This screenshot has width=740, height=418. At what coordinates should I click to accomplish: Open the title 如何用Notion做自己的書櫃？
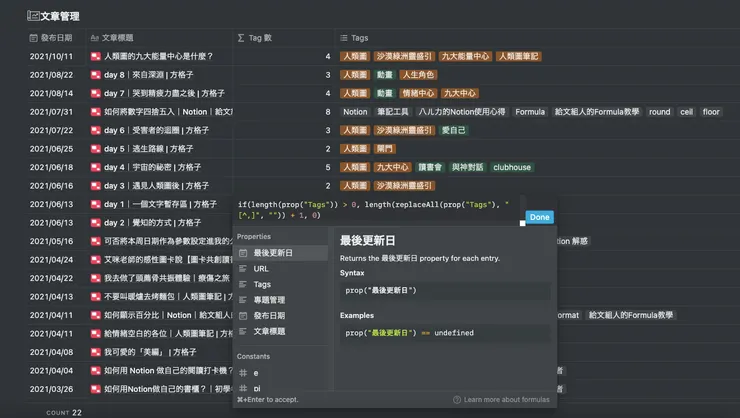168,389
